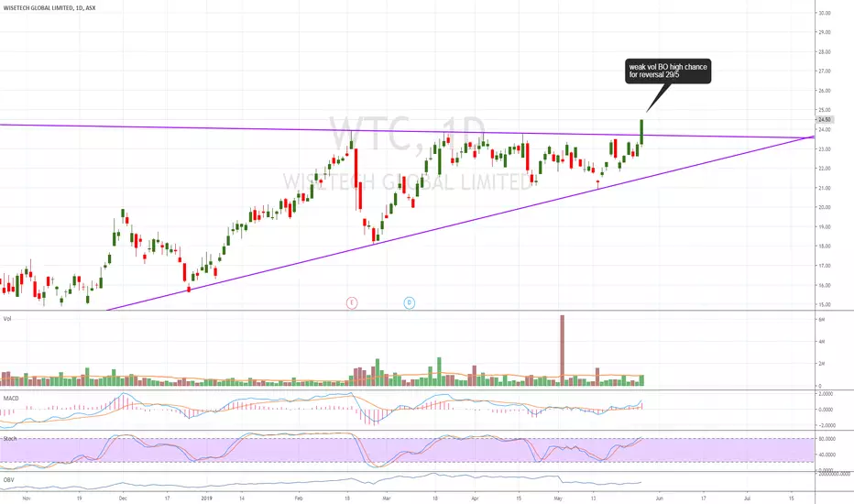This screenshot has height=504, width=854.
Task: Click the 2000000.0000 OBV axis label
Action: coord(835,474)
